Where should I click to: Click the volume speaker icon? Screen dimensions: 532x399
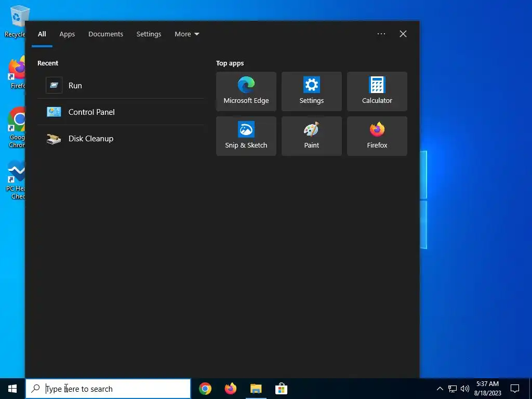click(x=465, y=389)
